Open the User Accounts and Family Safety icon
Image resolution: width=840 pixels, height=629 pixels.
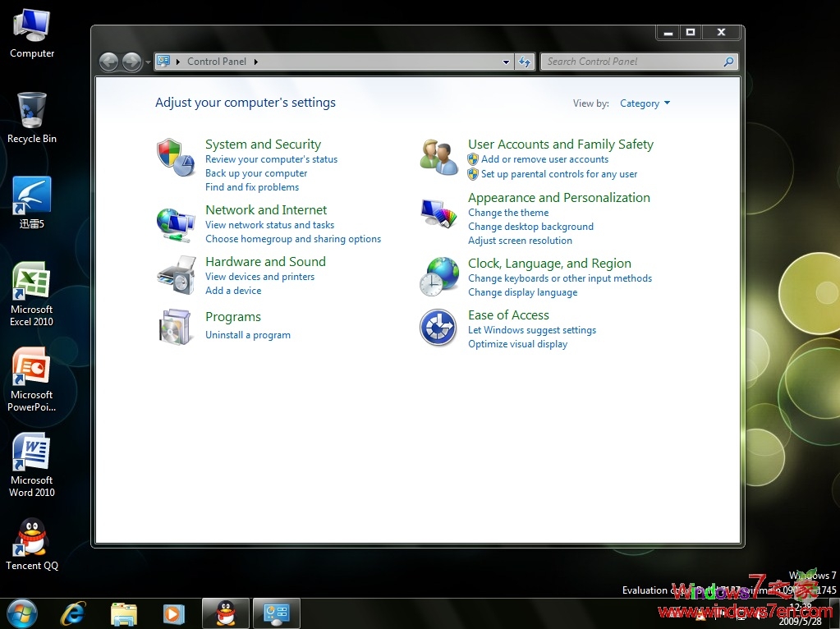(x=438, y=158)
